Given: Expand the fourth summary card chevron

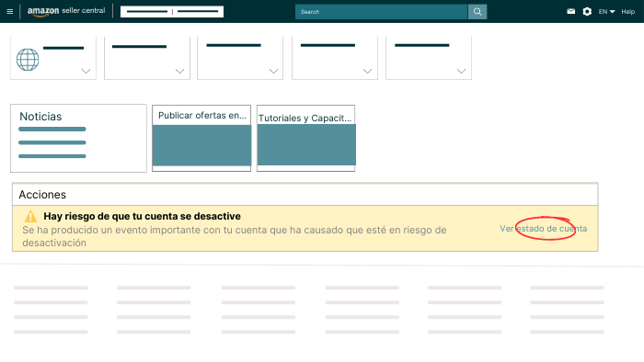Looking at the screenshot, I should tap(368, 71).
